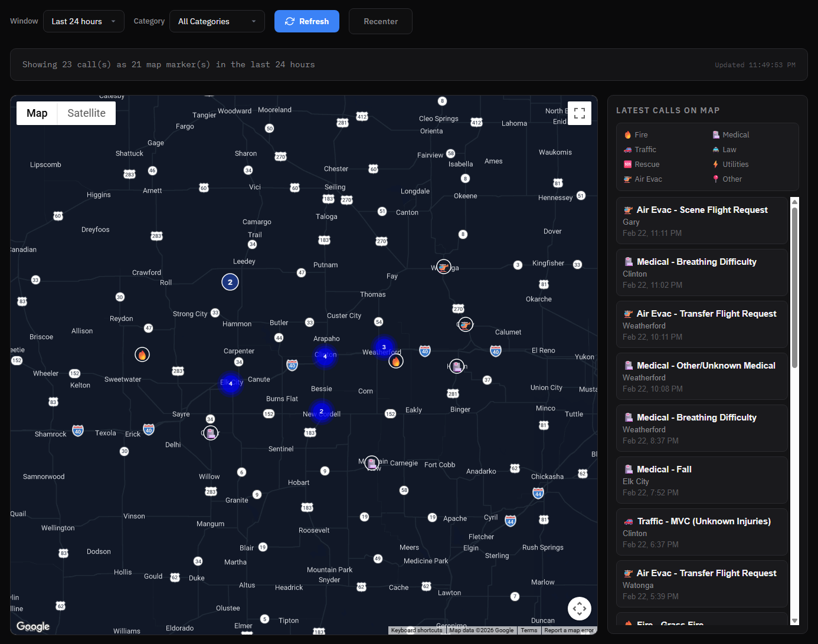The width and height of the screenshot is (818, 644).
Task: Toggle the Law category filter
Action: pyautogui.click(x=715, y=149)
